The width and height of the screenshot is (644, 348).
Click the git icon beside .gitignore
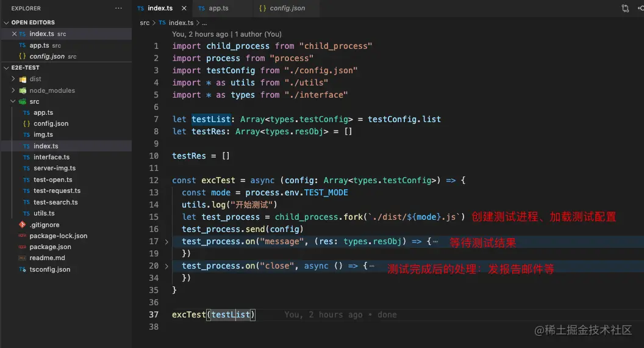tap(22, 225)
